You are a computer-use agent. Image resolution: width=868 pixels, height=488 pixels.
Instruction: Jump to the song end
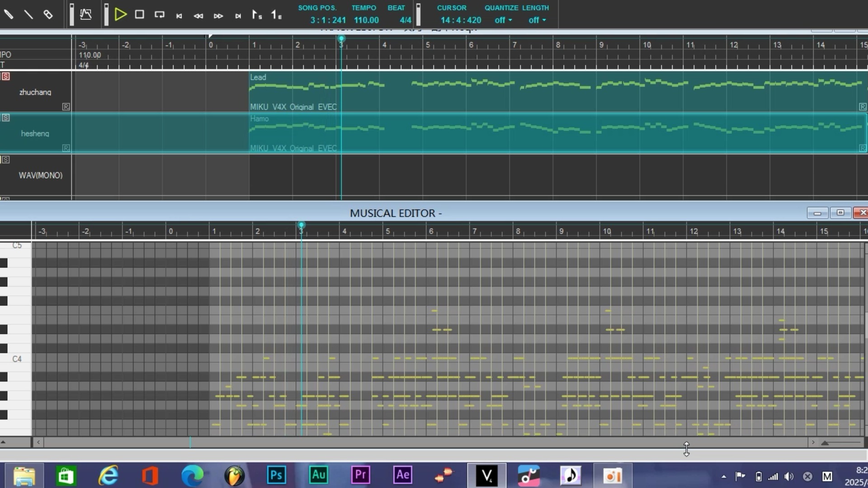pyautogui.click(x=238, y=16)
